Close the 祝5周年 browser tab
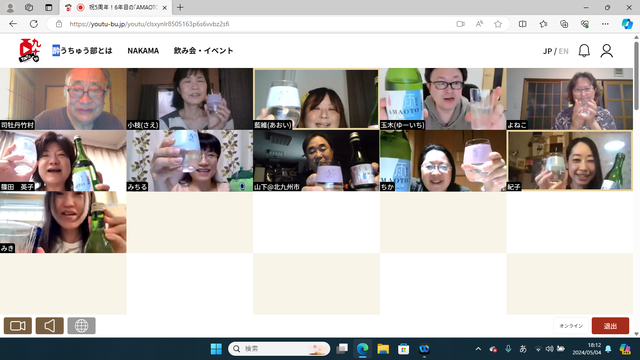The width and height of the screenshot is (640, 360). click(x=164, y=7)
